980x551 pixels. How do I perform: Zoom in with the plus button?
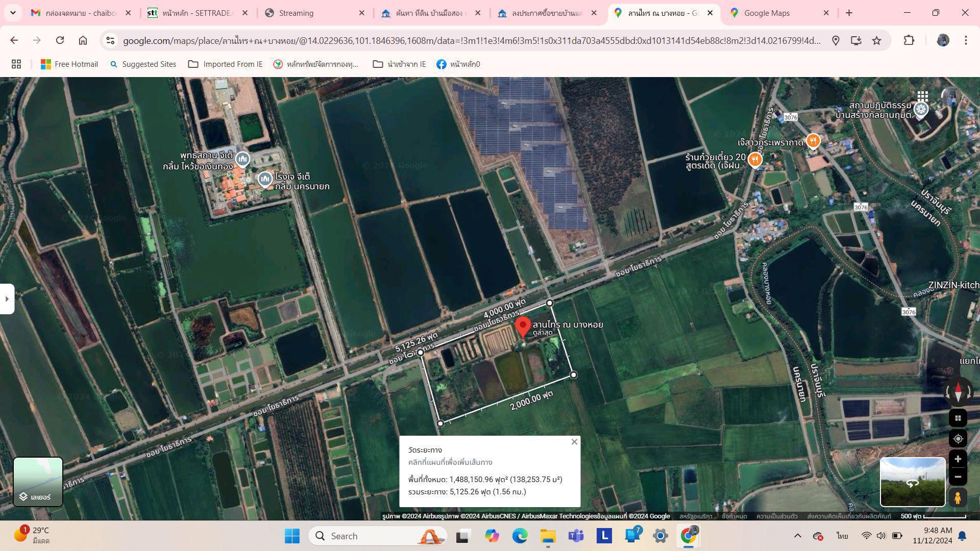click(958, 459)
